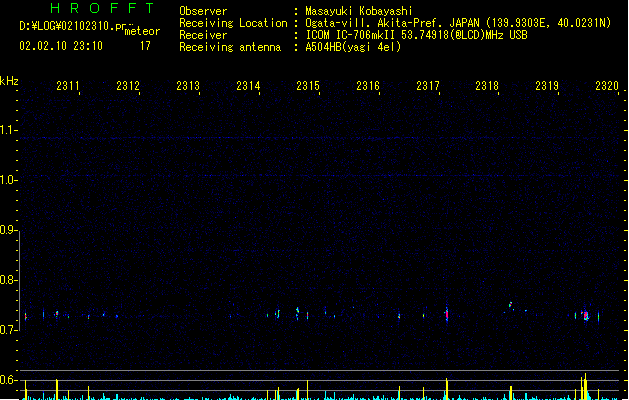Click the 1.1 kHz frequency tick label
Screen dimensions: 629x400
(8, 130)
